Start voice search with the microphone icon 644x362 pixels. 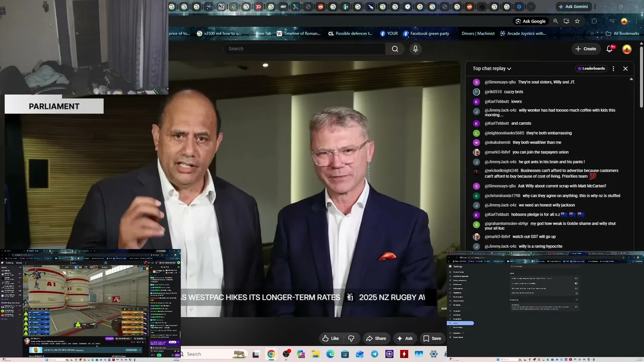coord(415,49)
